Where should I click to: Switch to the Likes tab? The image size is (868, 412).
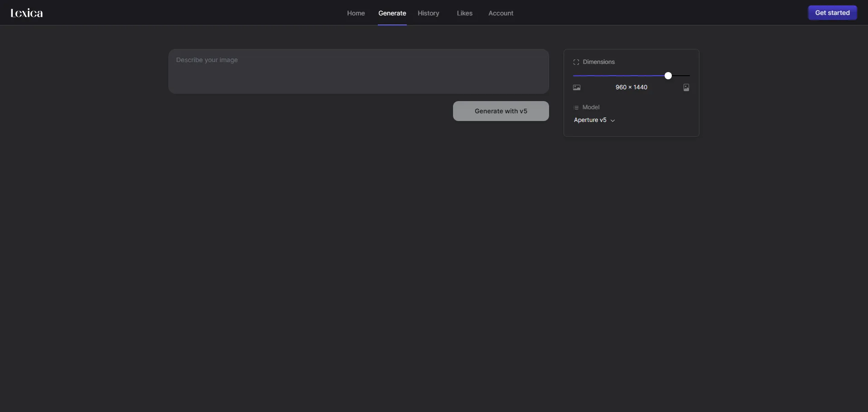click(x=464, y=13)
